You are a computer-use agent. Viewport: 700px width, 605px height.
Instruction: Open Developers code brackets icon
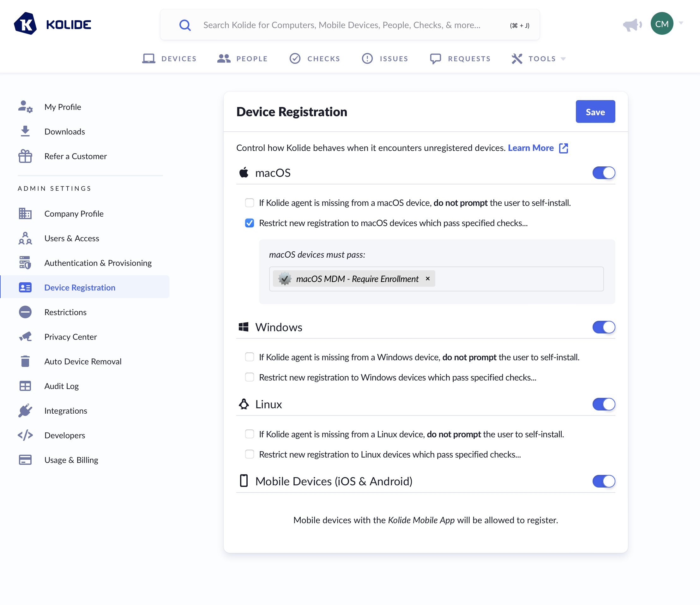[x=25, y=435]
